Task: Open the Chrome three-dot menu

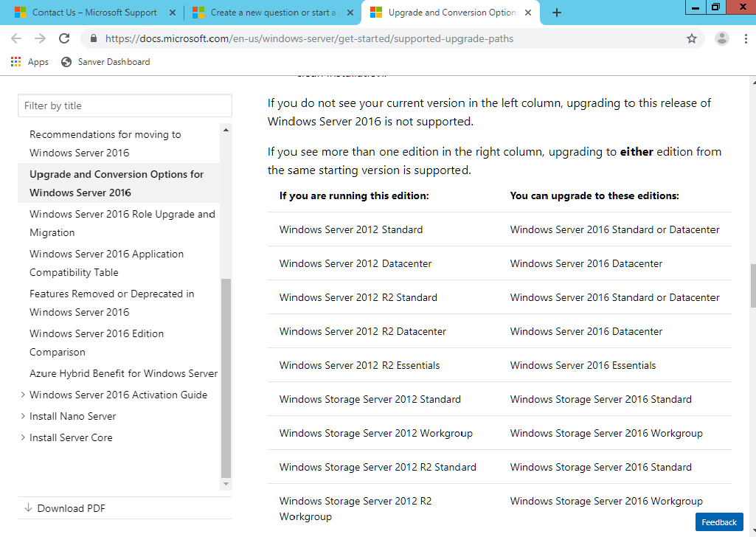Action: click(746, 38)
